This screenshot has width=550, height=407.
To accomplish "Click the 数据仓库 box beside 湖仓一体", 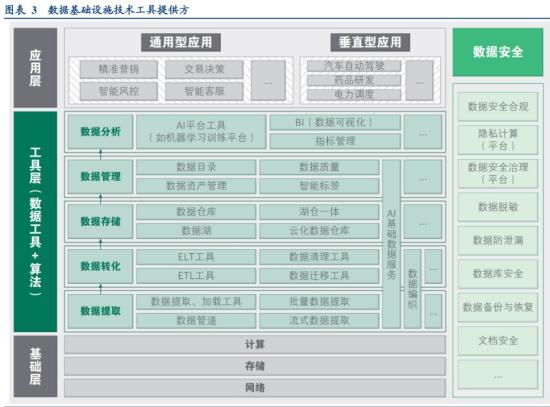I will click(196, 212).
